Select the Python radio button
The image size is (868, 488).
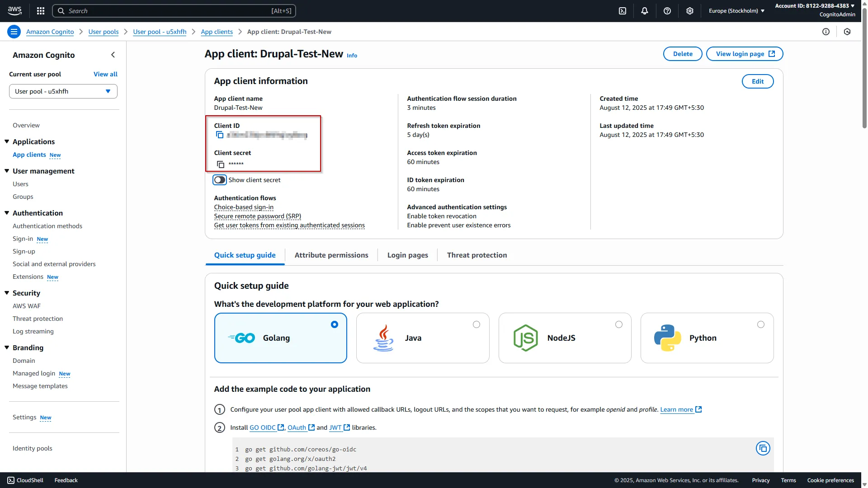(761, 324)
